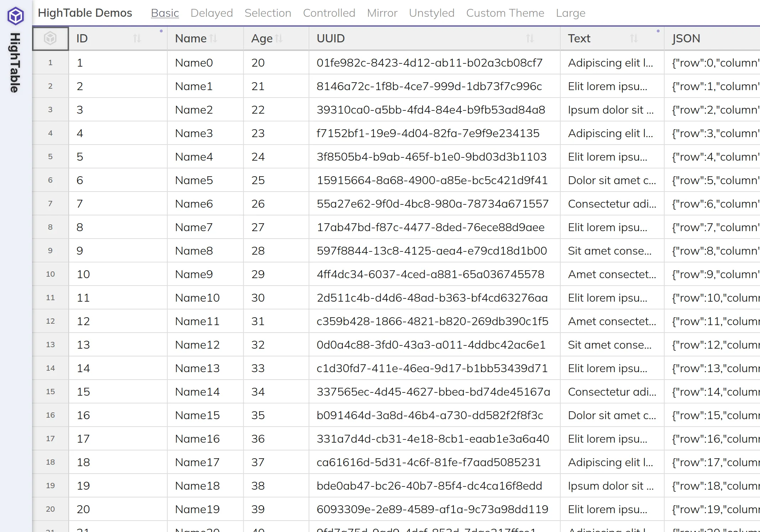
Task: Click the HighTable Demos title
Action: 85,13
